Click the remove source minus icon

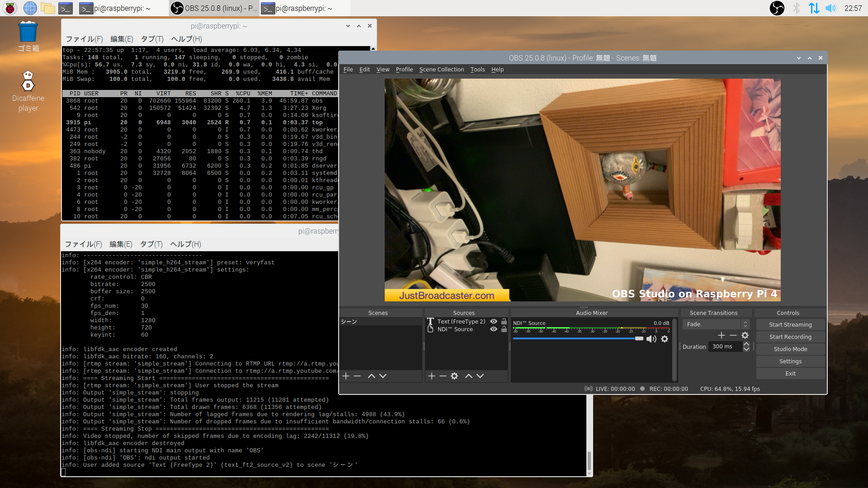pos(443,375)
